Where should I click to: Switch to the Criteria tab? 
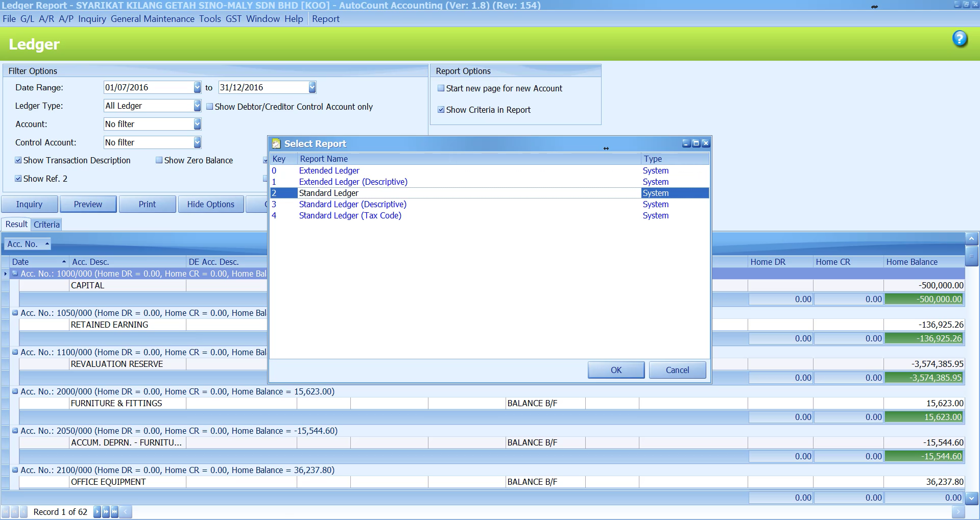[46, 225]
